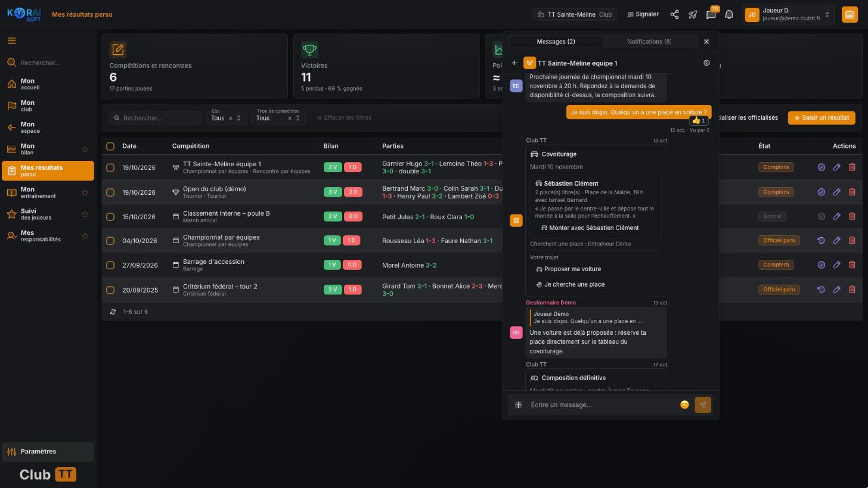
Task: Go back from the TT Sainte-Méline équipe 1 conversation
Action: (x=515, y=63)
